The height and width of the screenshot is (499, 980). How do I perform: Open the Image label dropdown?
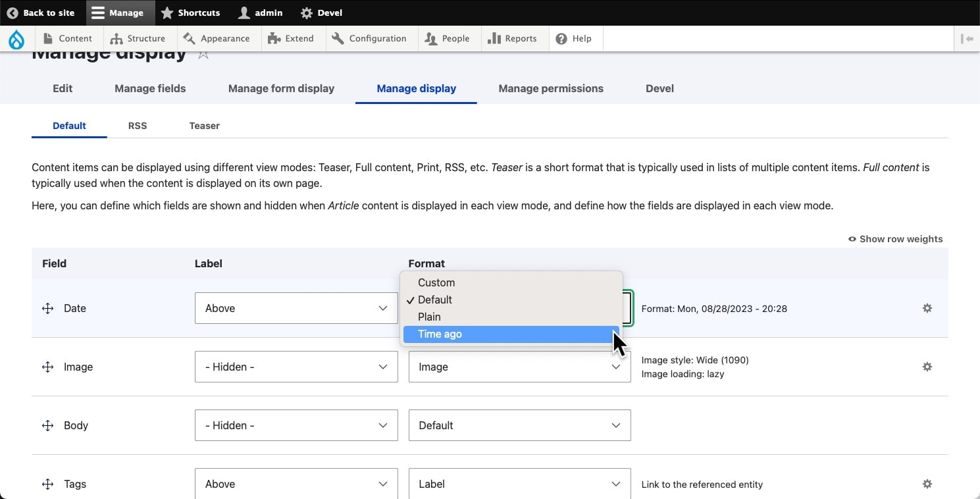click(x=296, y=367)
